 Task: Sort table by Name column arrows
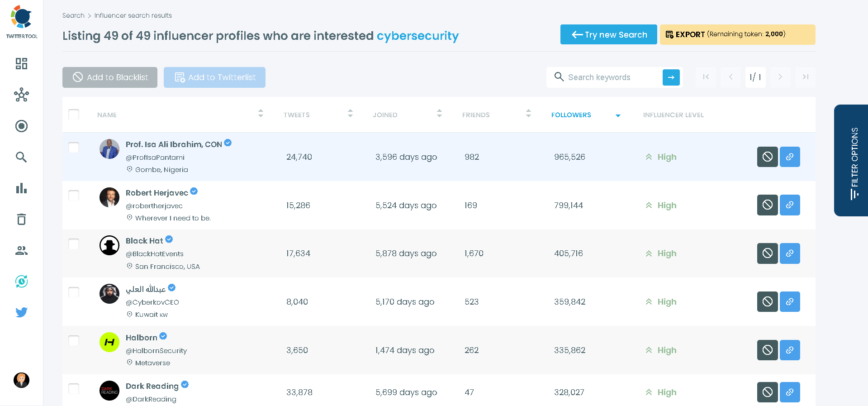pyautogui.click(x=261, y=113)
